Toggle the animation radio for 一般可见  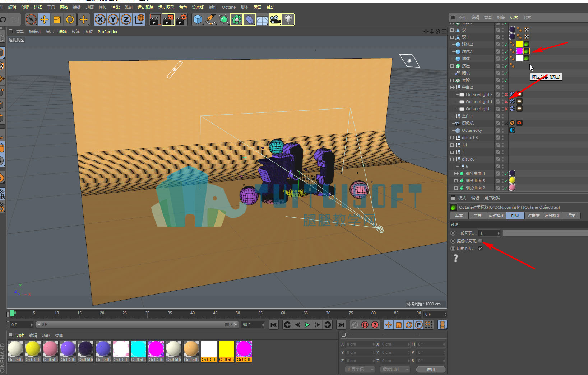(453, 233)
